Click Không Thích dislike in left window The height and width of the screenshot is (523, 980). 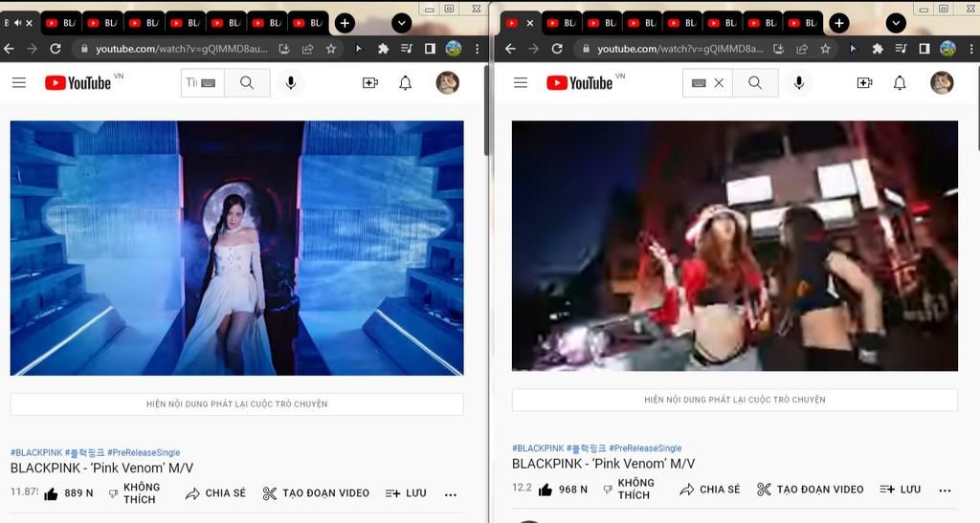134,493
